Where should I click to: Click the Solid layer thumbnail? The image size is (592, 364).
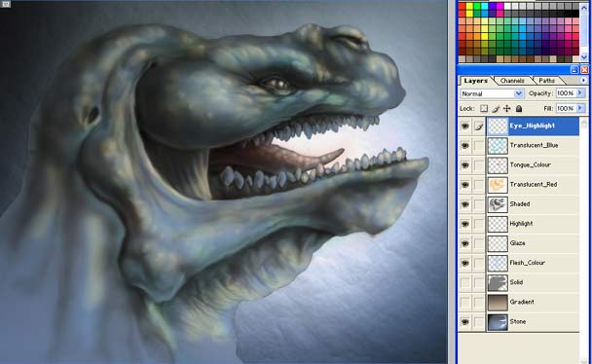(x=498, y=282)
